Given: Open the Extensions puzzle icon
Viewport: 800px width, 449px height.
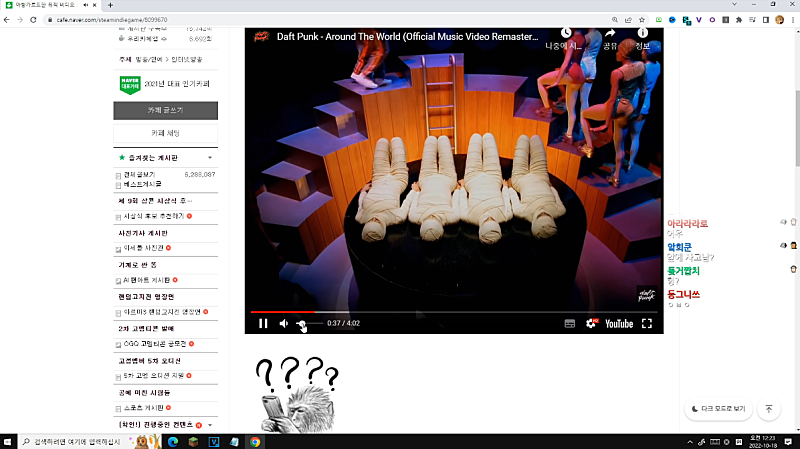Looking at the screenshot, I should coord(739,20).
